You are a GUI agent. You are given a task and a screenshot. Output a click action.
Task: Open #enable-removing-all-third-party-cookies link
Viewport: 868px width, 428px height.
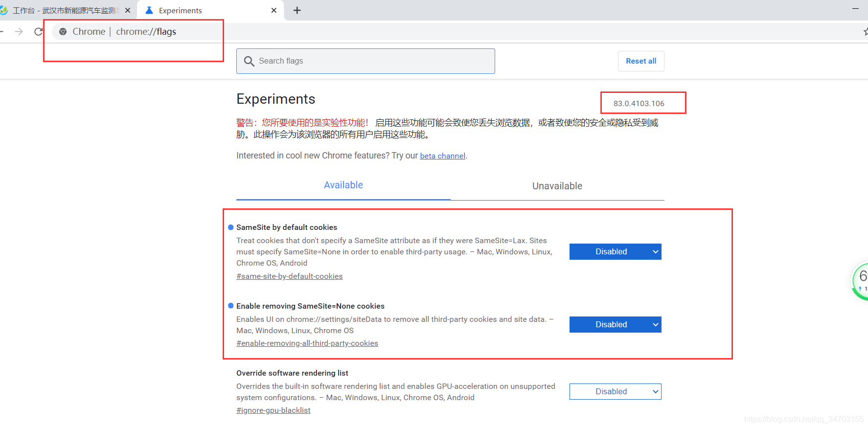[x=307, y=343]
